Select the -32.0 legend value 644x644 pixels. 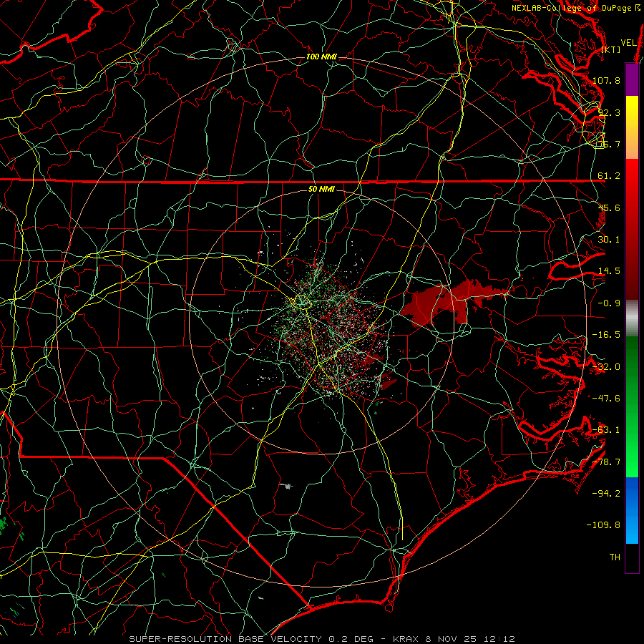coord(607,367)
